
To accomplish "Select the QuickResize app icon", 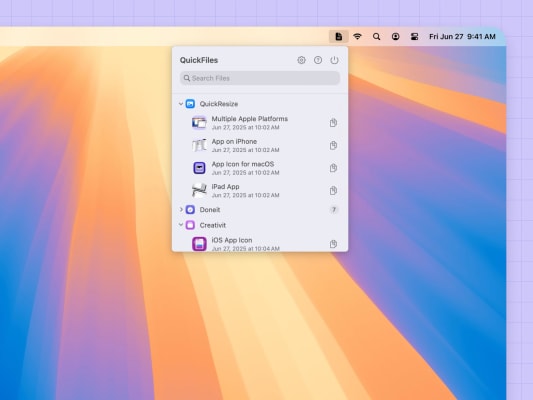I will 190,104.
